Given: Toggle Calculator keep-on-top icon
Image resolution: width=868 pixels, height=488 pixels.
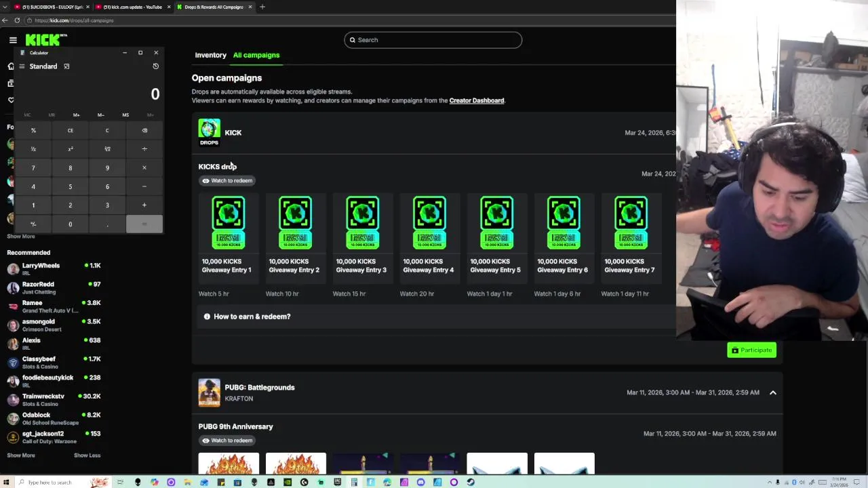Looking at the screenshot, I should (66, 66).
